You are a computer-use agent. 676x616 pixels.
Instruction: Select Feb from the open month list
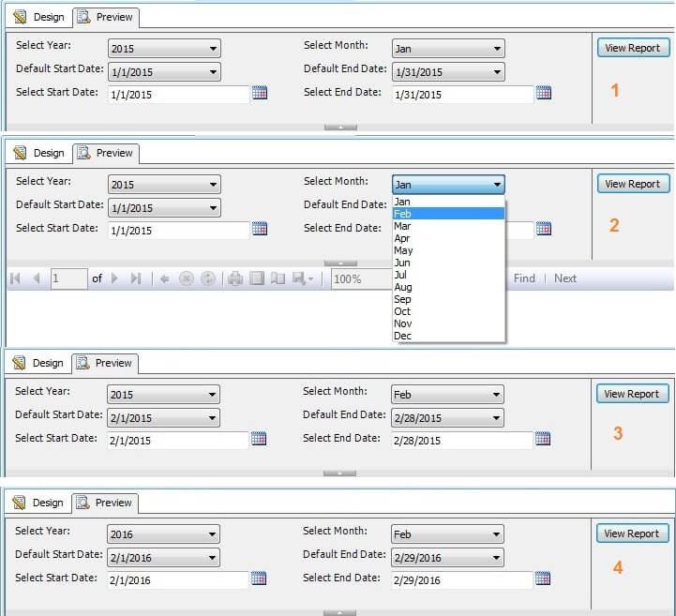(x=448, y=214)
